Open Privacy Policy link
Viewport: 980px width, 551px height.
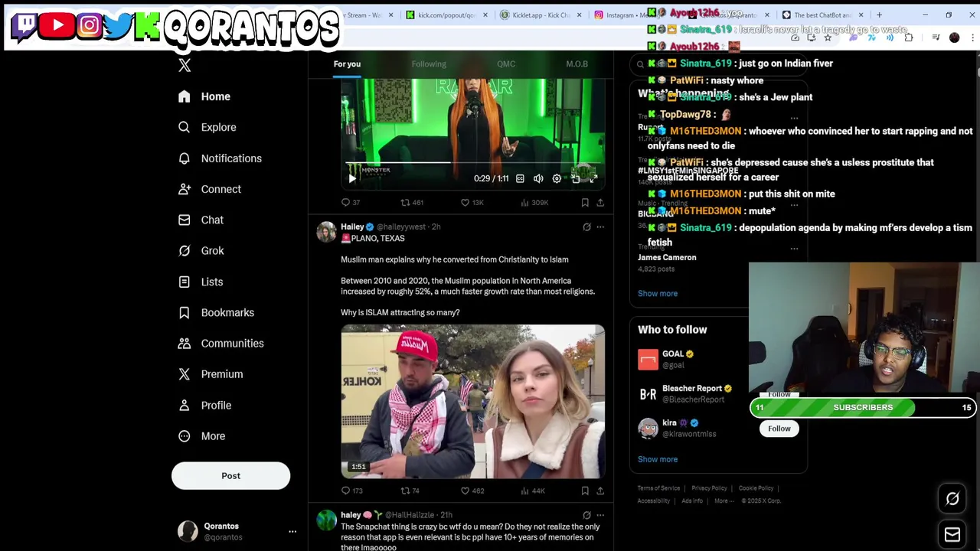click(709, 488)
